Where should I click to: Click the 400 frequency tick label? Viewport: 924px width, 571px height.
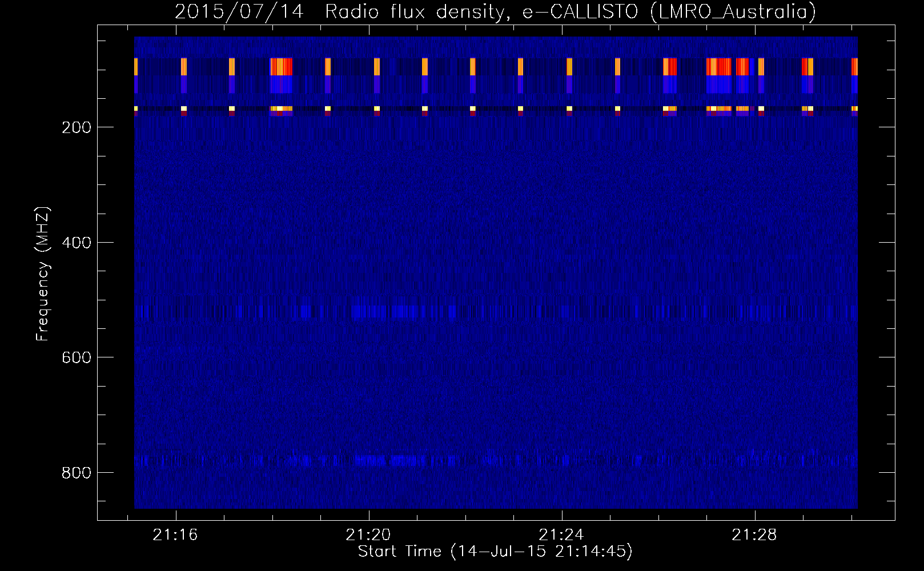tap(77, 243)
